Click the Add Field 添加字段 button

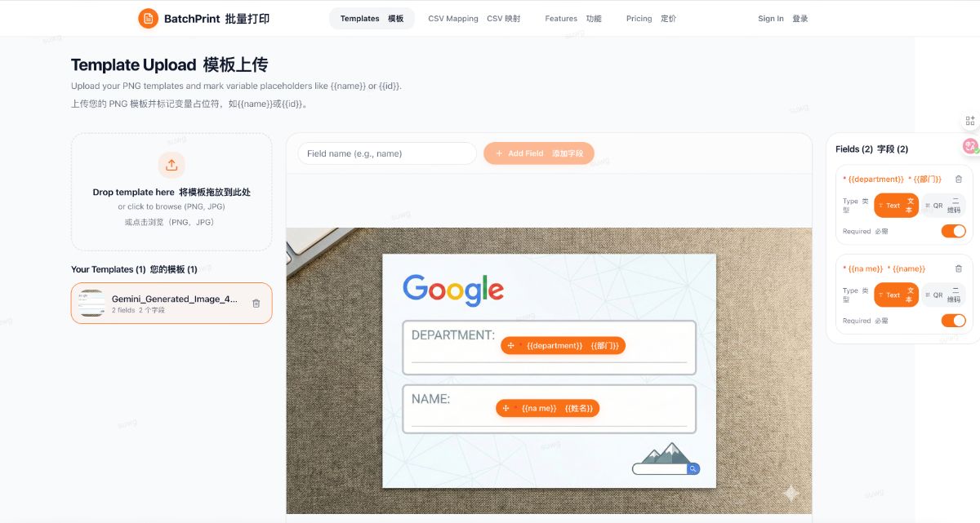click(x=539, y=153)
